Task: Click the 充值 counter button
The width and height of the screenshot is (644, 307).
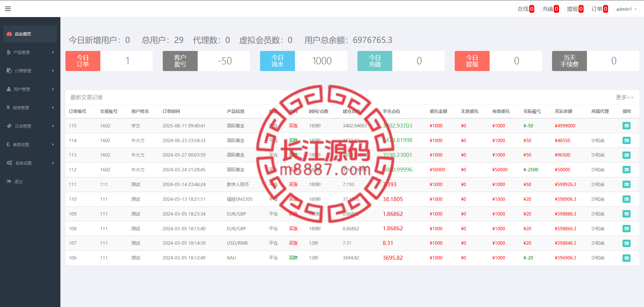Action: pyautogui.click(x=550, y=9)
